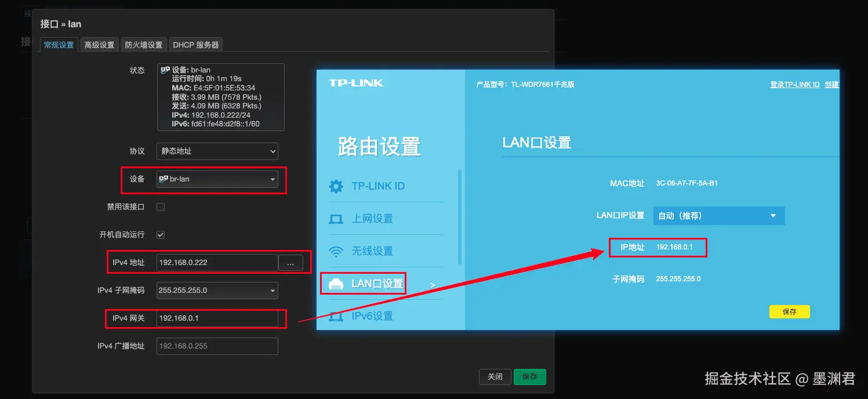This screenshot has height=399, width=868.
Task: Click the LAN口设置 page heading
Action: pyautogui.click(x=537, y=143)
